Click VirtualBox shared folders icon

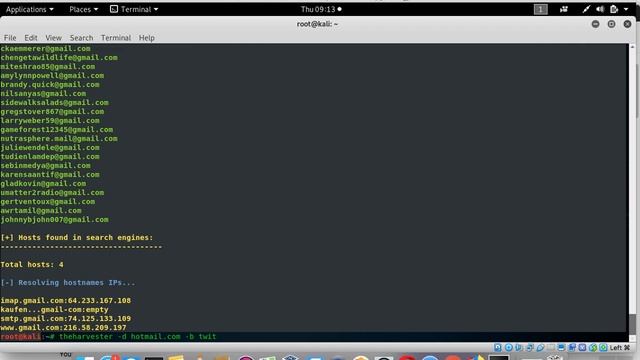coord(551,347)
